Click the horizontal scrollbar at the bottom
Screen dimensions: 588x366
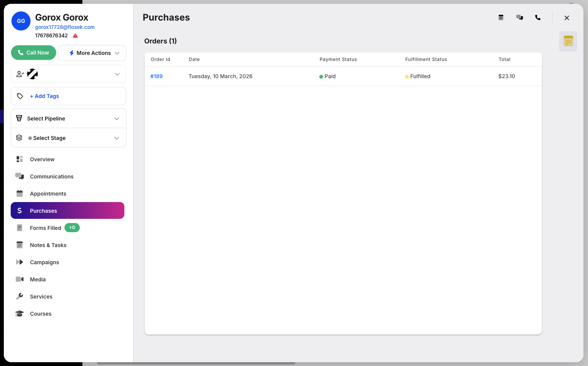click(196, 363)
